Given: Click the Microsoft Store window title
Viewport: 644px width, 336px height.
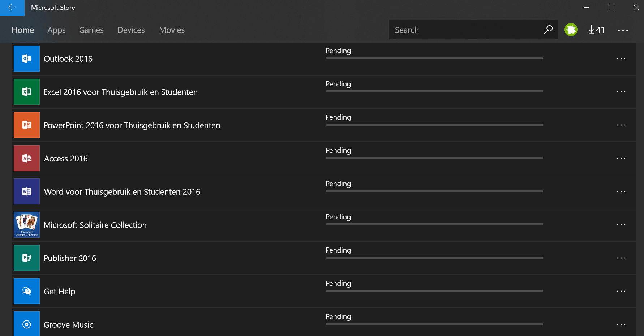Looking at the screenshot, I should [53, 8].
